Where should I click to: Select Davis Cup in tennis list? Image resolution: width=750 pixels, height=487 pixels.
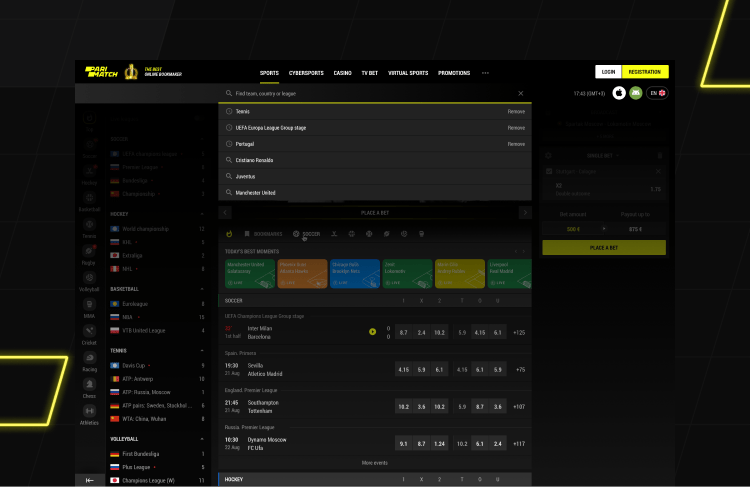135,365
